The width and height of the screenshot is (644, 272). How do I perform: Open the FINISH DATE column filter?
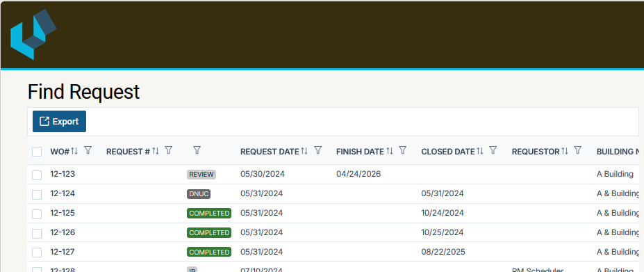pyautogui.click(x=403, y=150)
